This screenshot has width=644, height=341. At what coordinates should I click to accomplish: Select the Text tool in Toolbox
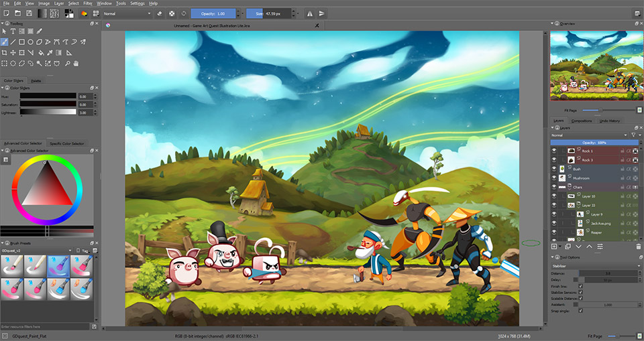click(13, 31)
